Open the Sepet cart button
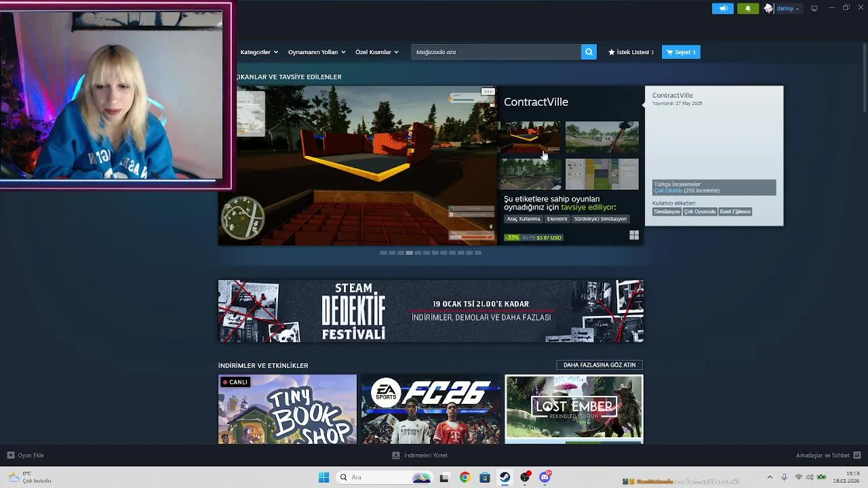The height and width of the screenshot is (488, 868). (x=681, y=52)
